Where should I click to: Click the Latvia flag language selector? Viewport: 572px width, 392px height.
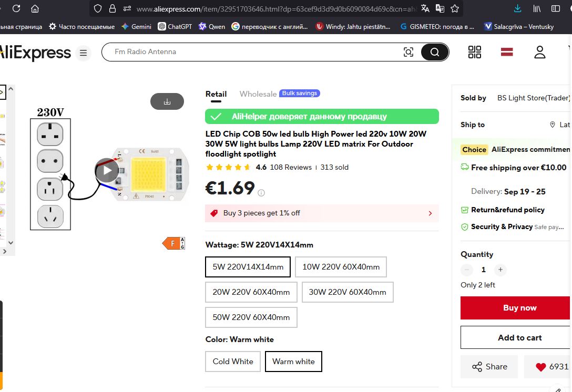[x=506, y=52]
